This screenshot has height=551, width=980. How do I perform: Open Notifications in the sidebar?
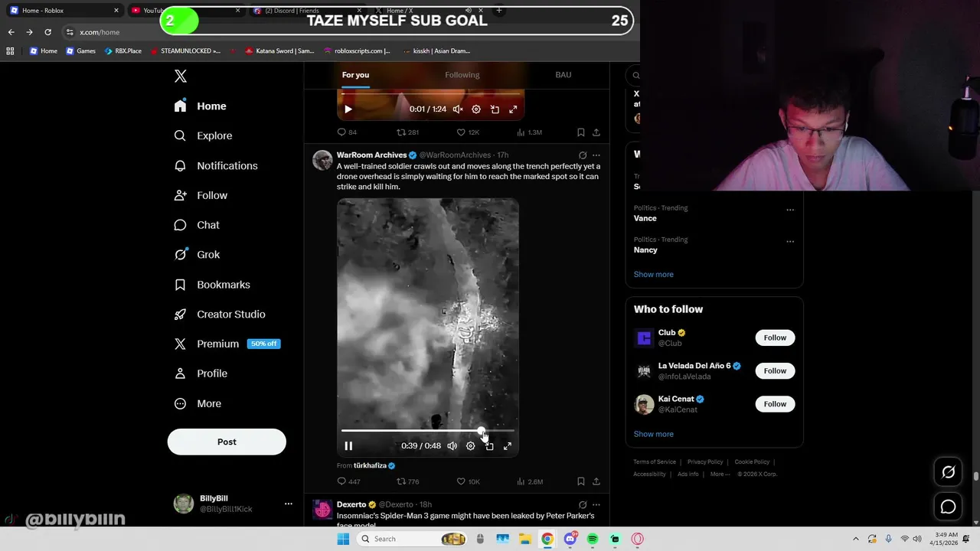[216, 165]
